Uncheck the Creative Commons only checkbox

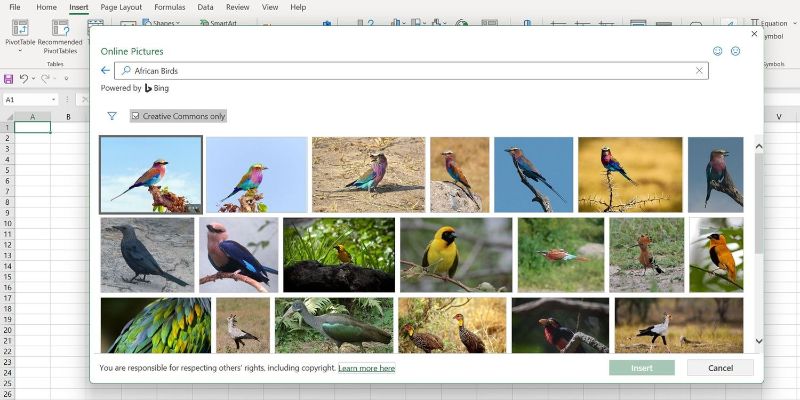click(x=136, y=116)
